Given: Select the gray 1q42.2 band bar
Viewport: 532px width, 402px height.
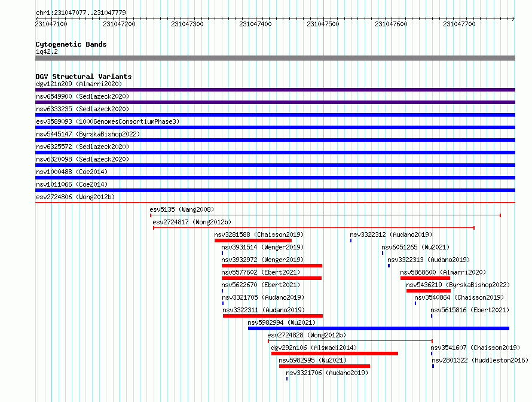Looking at the screenshot, I should [x=275, y=58].
